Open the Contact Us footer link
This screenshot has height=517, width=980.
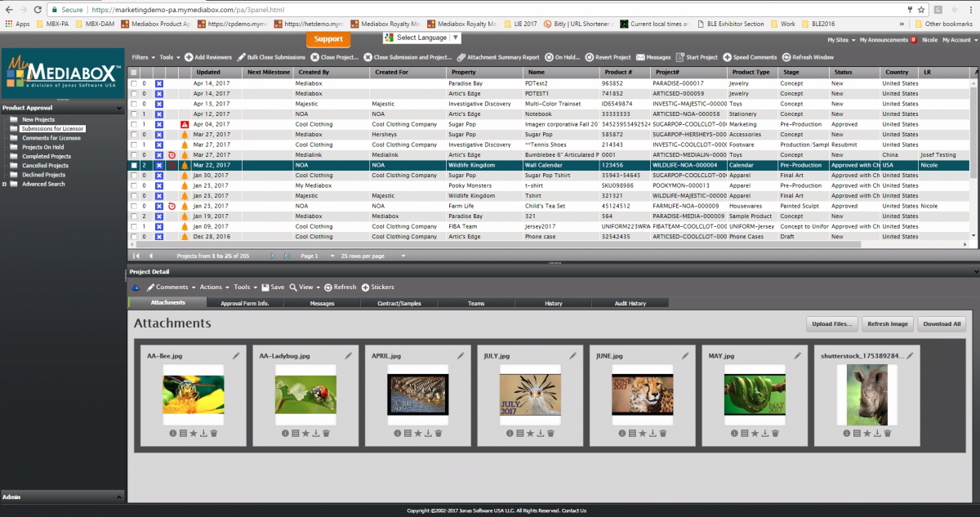[573, 510]
